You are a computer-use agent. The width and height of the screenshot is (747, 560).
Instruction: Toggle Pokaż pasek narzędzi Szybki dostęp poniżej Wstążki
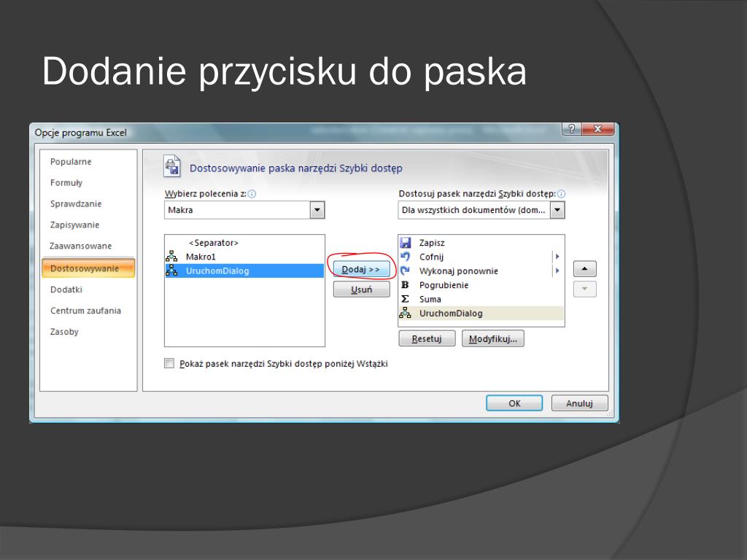[169, 363]
